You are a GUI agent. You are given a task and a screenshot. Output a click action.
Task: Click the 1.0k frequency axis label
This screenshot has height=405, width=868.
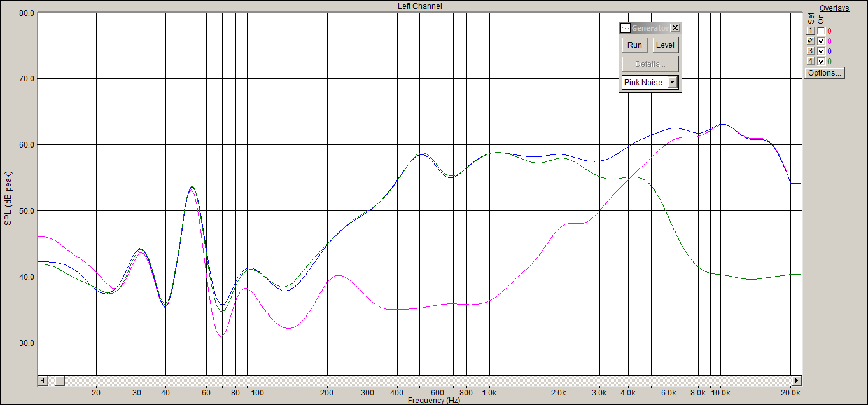coord(489,393)
